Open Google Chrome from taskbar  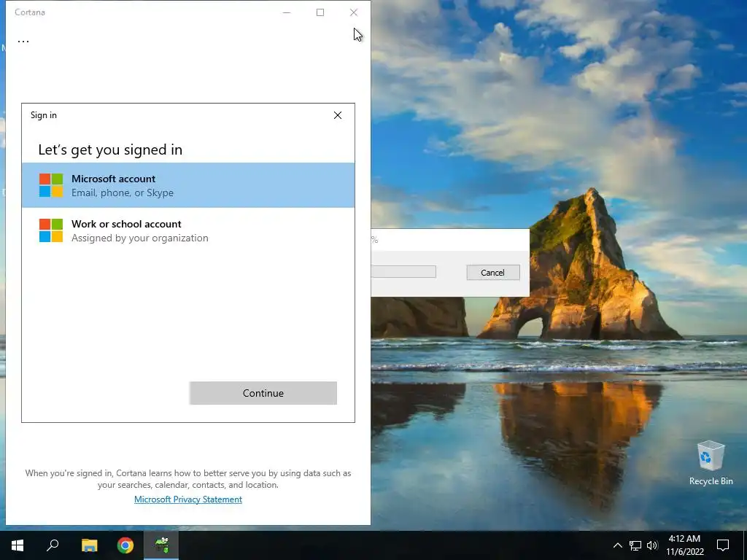pyautogui.click(x=125, y=545)
